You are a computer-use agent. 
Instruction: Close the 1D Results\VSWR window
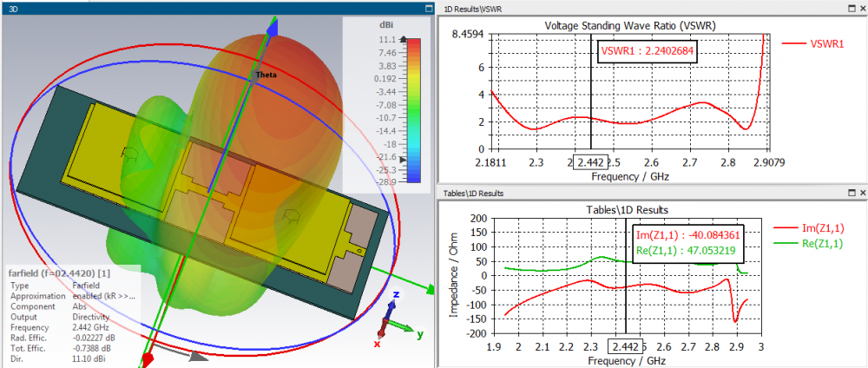pos(863,9)
